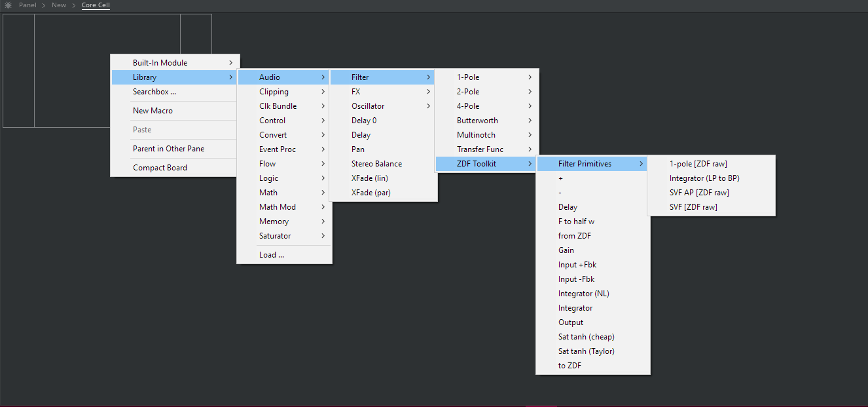Open the FX submenu
This screenshot has height=407, width=868.
point(383,92)
